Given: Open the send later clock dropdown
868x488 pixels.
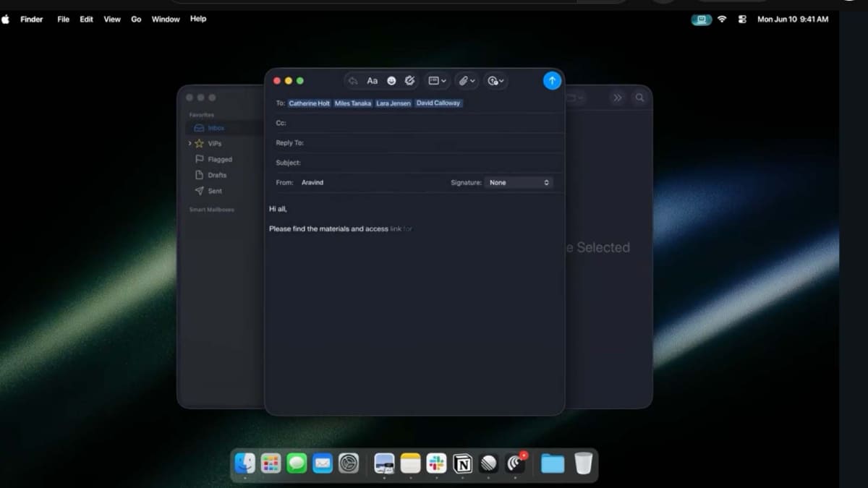Looking at the screenshot, I should point(495,81).
